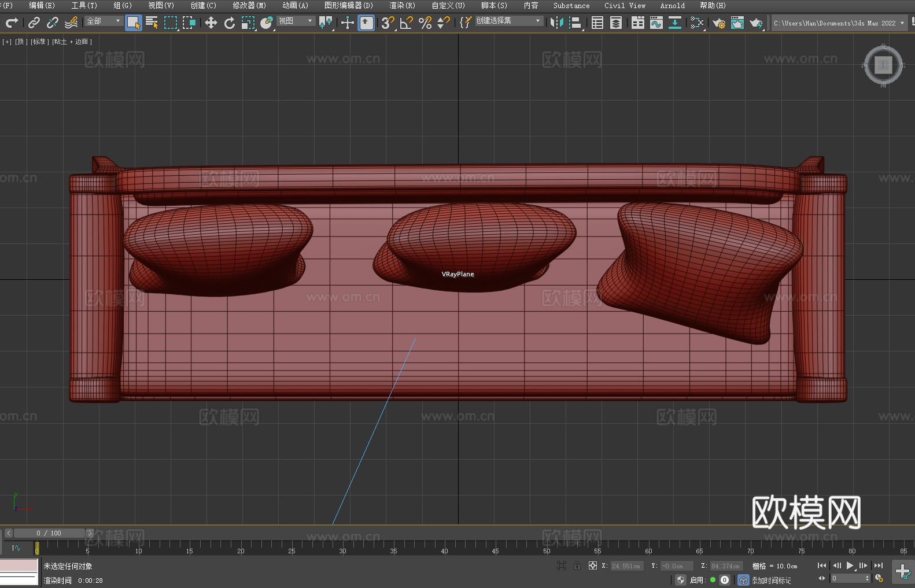Open the 全部 selection filter dropdown
Viewport: 915px width, 588px height.
104,21
